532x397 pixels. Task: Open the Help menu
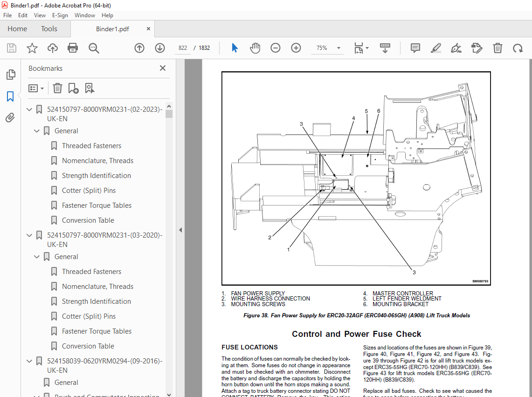(x=107, y=15)
